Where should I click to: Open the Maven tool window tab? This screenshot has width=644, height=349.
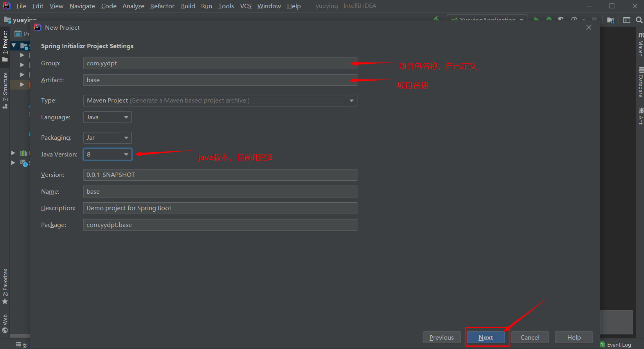pos(640,45)
